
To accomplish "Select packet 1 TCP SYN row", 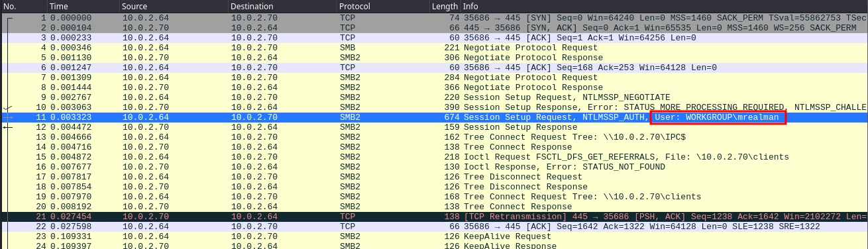I will [x=434, y=19].
